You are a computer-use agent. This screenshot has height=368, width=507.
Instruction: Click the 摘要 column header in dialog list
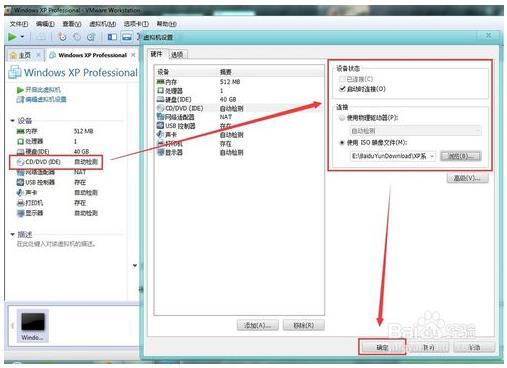tap(226, 72)
